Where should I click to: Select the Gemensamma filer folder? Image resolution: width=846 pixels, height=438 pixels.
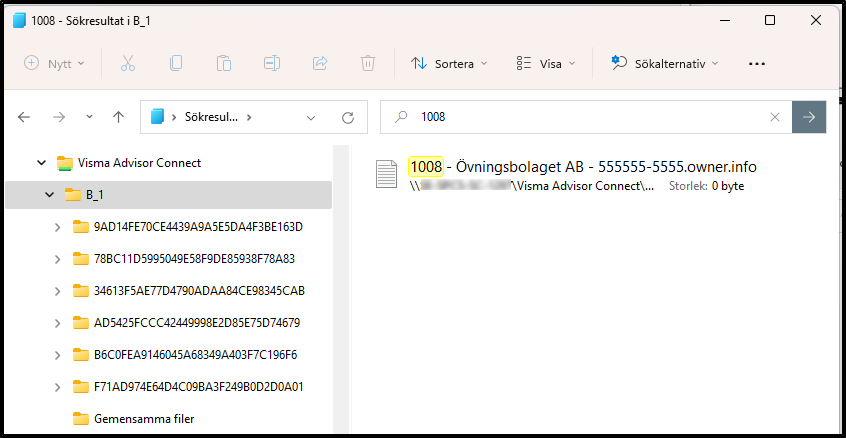point(144,419)
